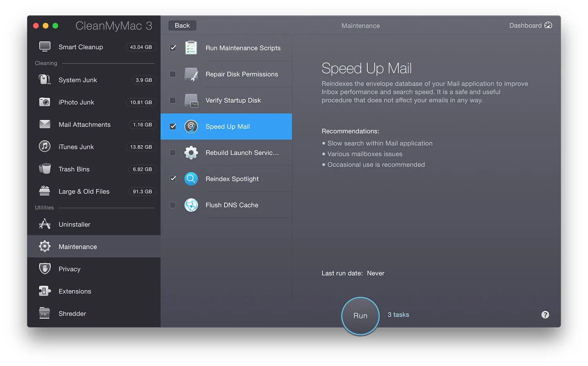Open help with the question mark icon
Screen dimensions: 588x366
coord(545,315)
